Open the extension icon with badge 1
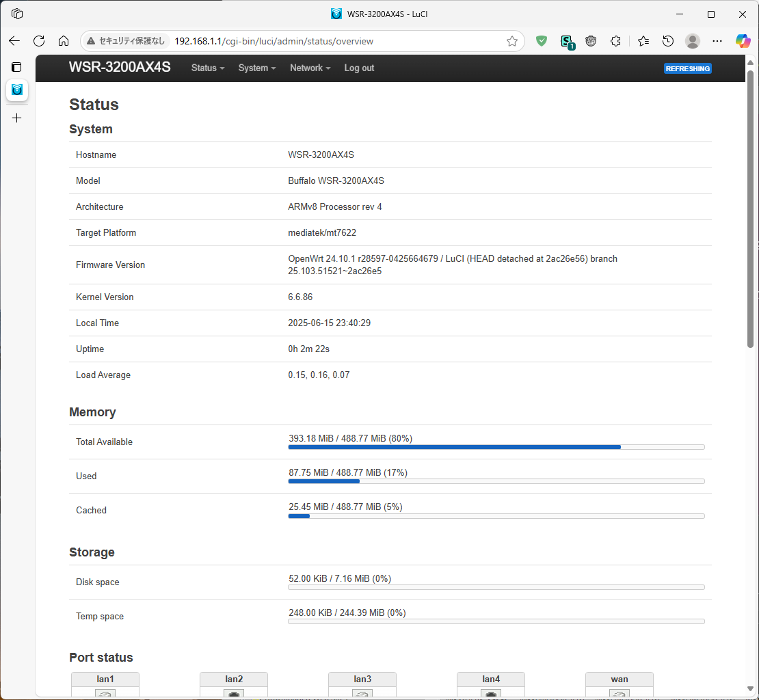The height and width of the screenshot is (700, 759). (566, 42)
